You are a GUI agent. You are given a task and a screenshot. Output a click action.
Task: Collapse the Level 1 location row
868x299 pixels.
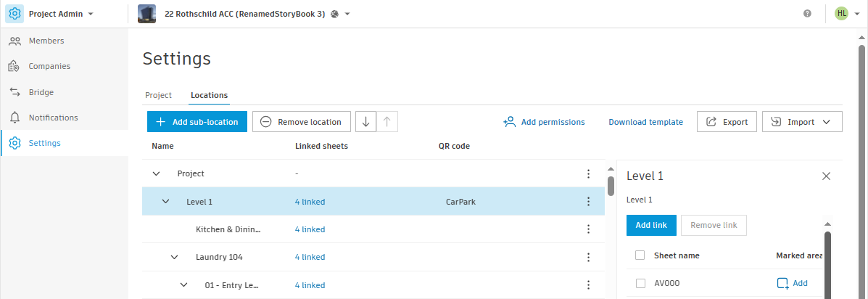(x=165, y=202)
